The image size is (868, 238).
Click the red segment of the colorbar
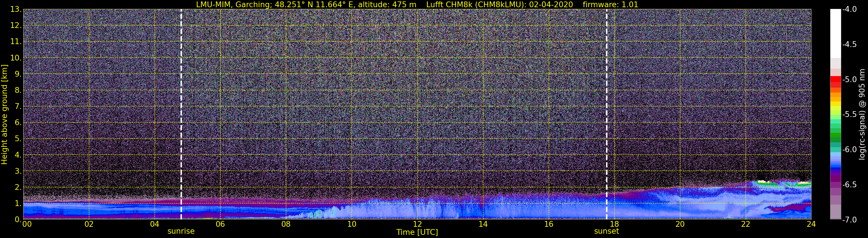click(x=836, y=80)
